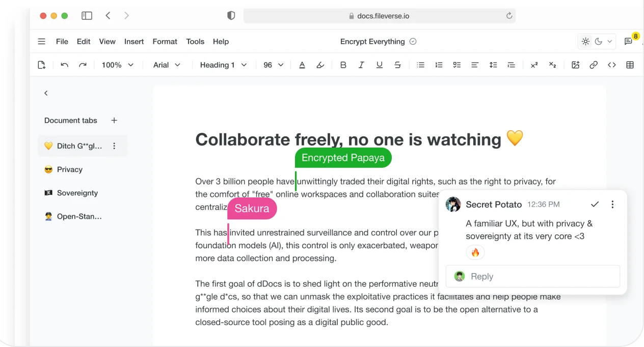Toggle underline formatting
644x347 pixels.
pos(380,65)
